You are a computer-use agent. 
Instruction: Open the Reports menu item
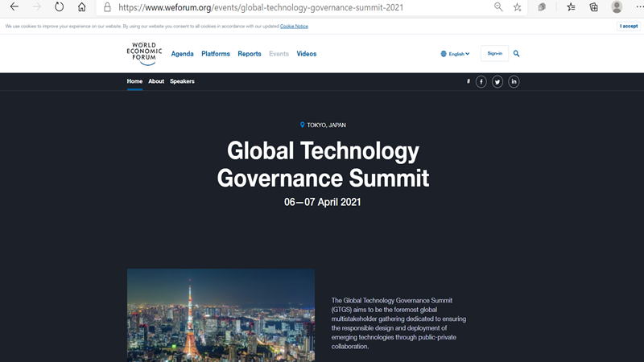click(x=250, y=54)
